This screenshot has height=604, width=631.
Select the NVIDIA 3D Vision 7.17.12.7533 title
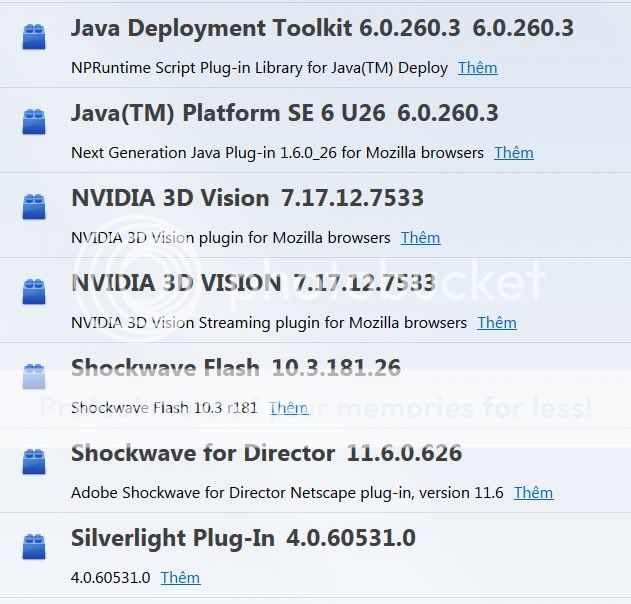[x=247, y=198]
